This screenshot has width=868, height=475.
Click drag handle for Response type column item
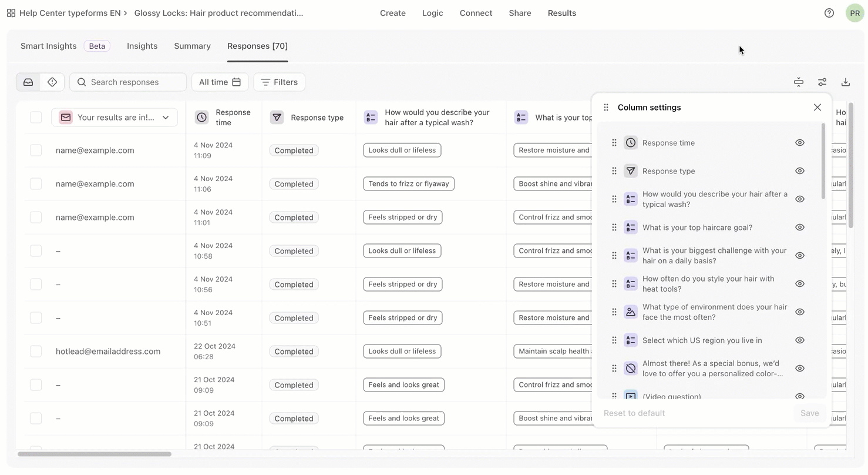(x=614, y=171)
